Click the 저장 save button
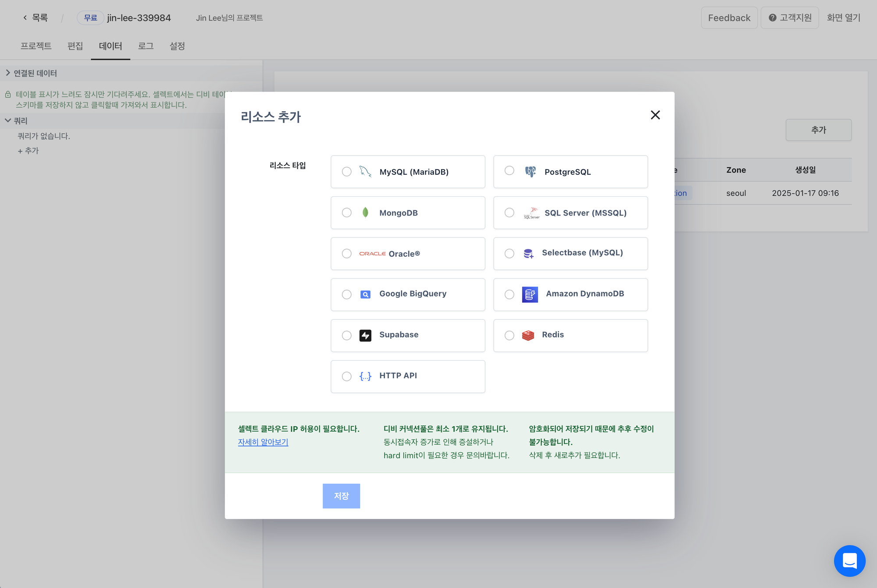 coord(341,496)
